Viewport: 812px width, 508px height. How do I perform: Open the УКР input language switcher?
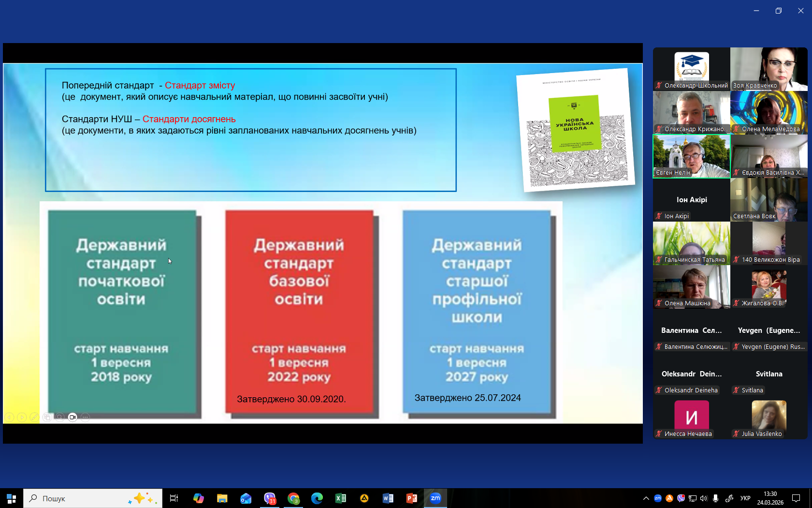[745, 498]
